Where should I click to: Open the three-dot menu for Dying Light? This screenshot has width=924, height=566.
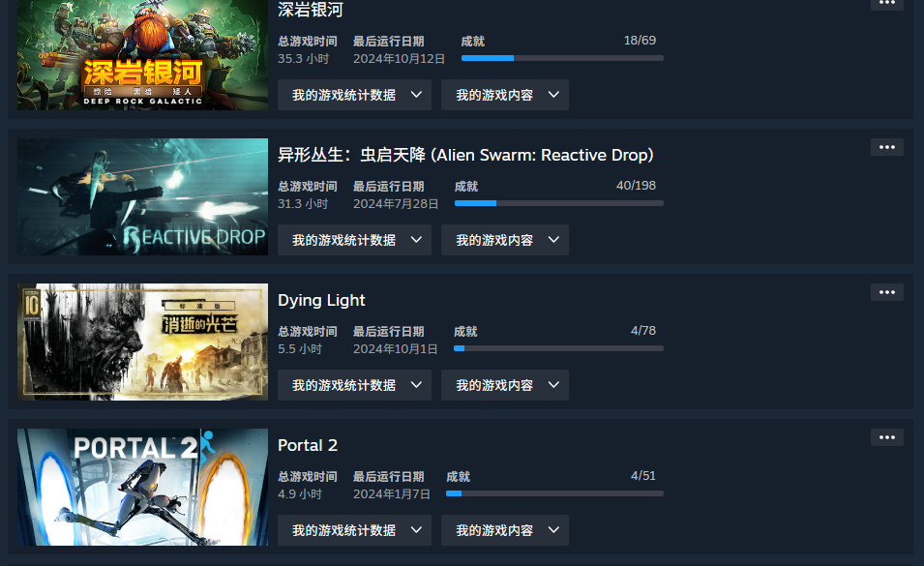887,292
